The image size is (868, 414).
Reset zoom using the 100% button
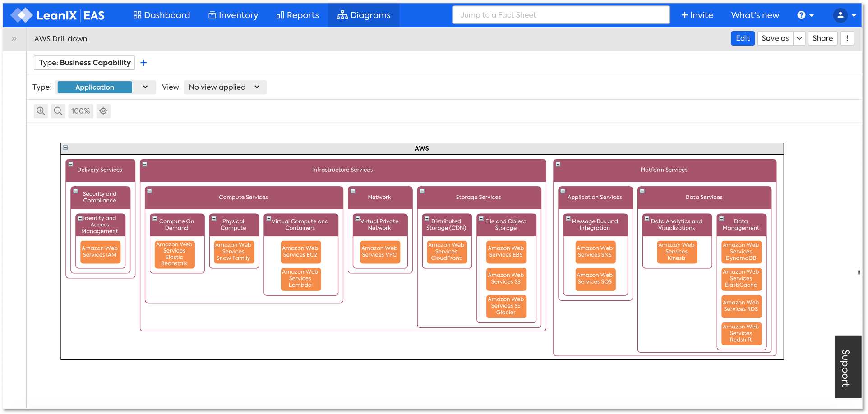point(80,111)
